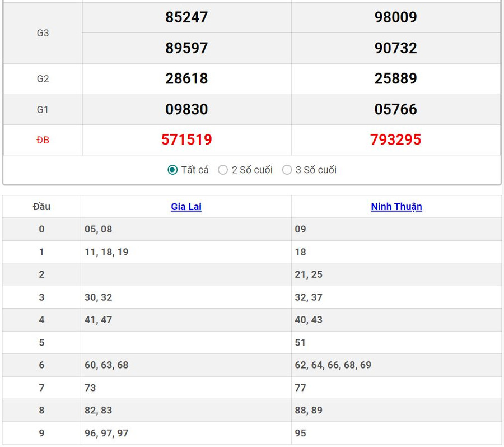Screen dimensions: 504x447
Task: Click the cell containing 96, 97, 97
Action: [x=106, y=433]
